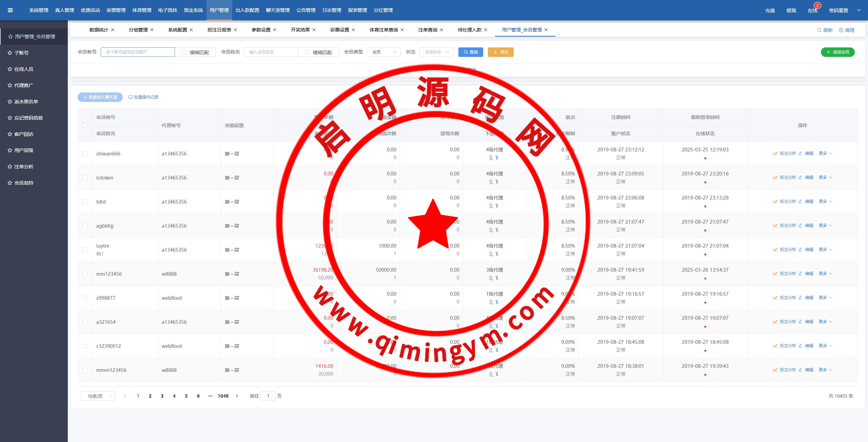This screenshot has width=868, height=442.
Task: Click the edit pencil icon for iotoken row
Action: coord(800,177)
